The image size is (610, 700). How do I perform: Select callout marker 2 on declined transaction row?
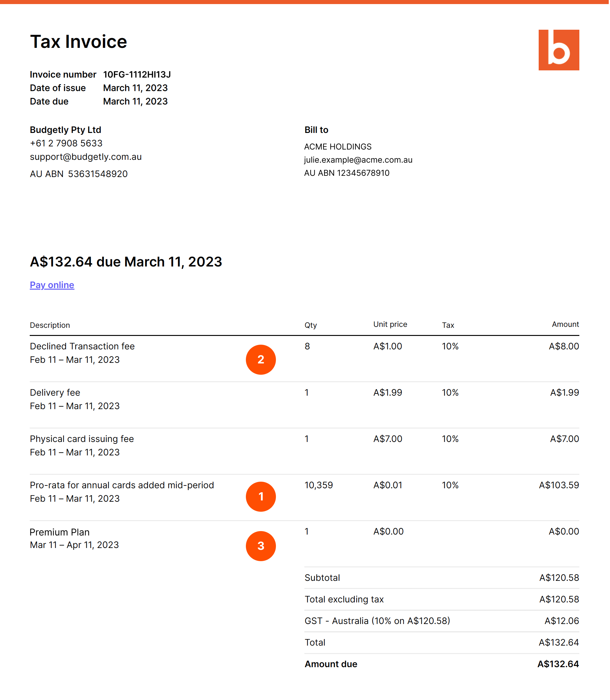261,360
